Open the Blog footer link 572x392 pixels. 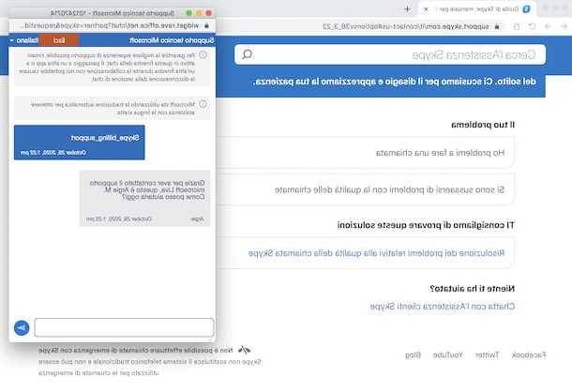coord(413,354)
